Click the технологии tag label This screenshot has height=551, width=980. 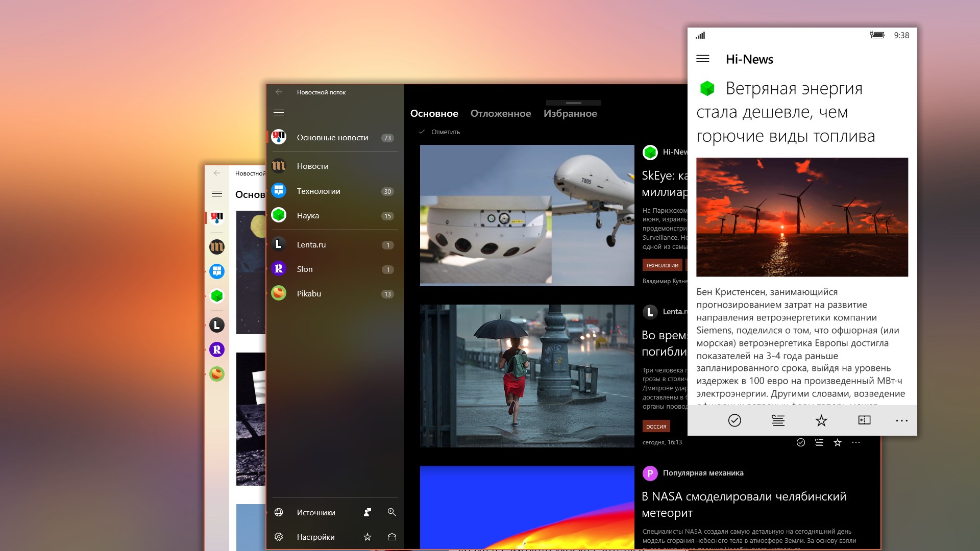point(662,265)
